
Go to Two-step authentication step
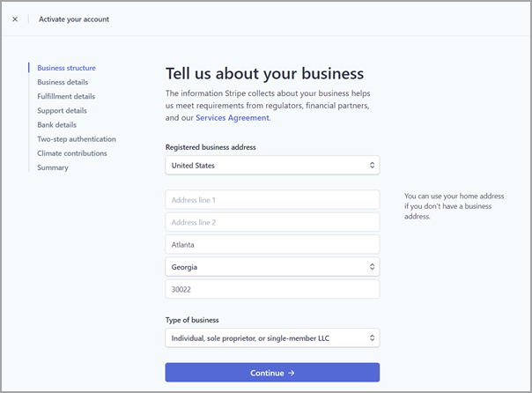[77, 139]
